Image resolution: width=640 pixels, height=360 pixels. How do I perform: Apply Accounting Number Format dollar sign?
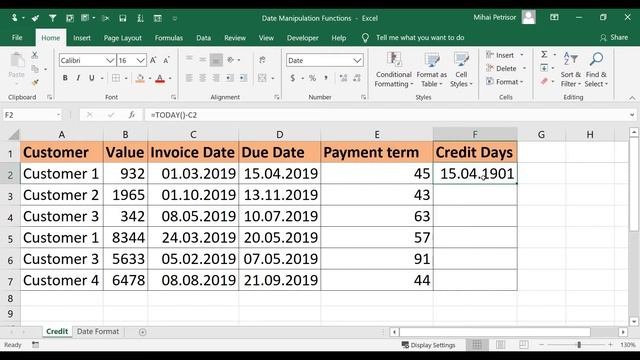tap(293, 78)
